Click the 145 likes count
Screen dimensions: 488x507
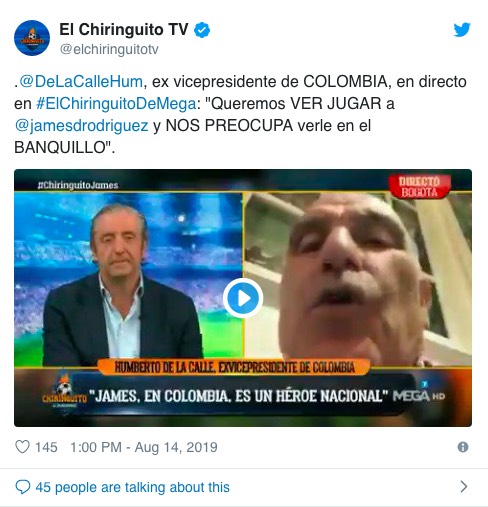coord(46,447)
